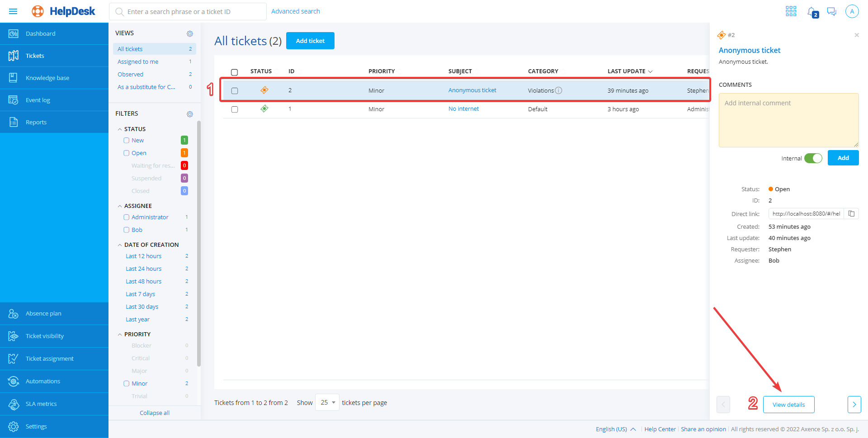The width and height of the screenshot is (868, 438).
Task: Click the Violations category info icon
Action: pos(559,90)
